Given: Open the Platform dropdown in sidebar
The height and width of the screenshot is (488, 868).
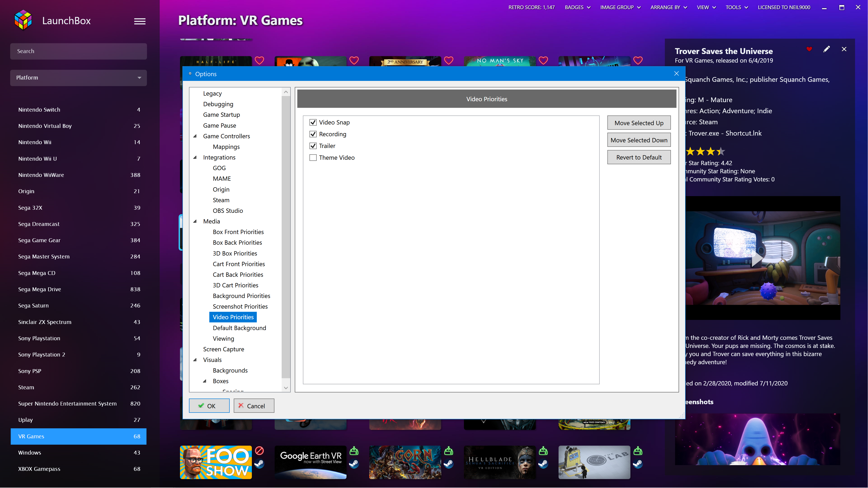Looking at the screenshot, I should [78, 77].
